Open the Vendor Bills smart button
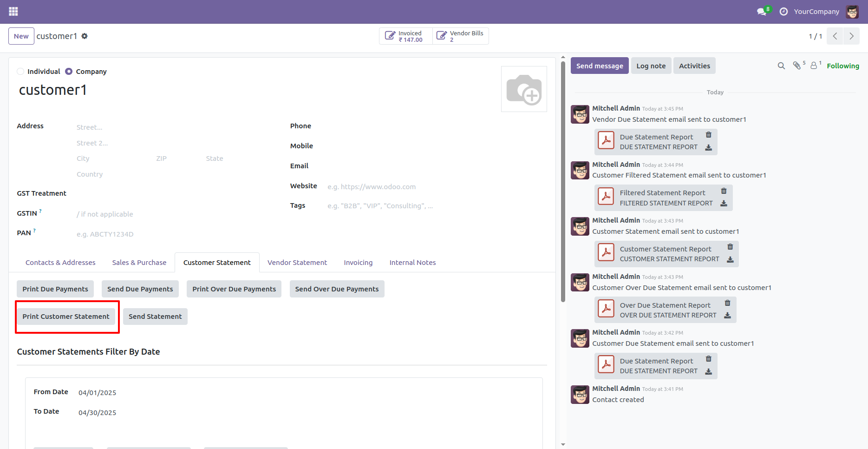 pos(460,36)
